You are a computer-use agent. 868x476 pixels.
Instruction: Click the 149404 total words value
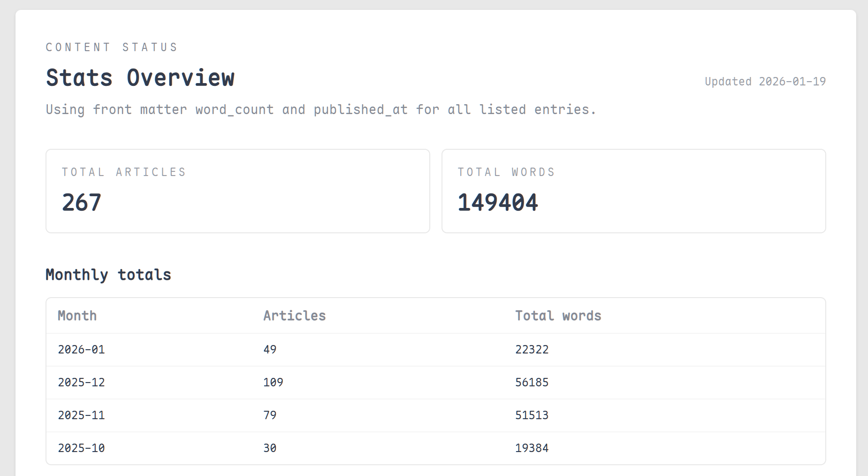tap(498, 203)
